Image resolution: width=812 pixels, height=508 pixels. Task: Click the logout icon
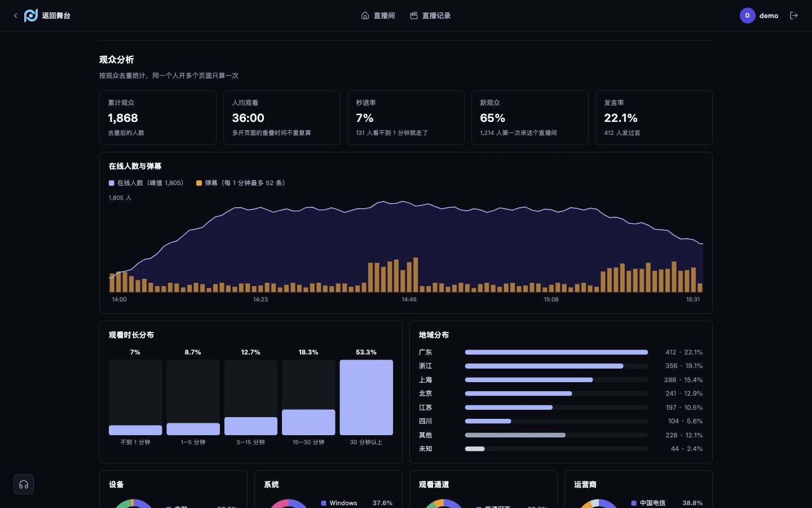[794, 16]
